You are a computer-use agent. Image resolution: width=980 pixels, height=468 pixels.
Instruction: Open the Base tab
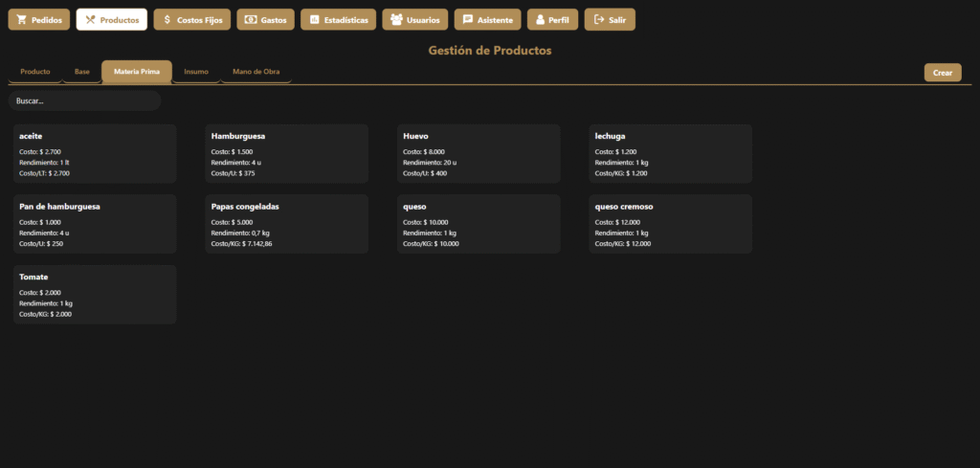point(82,72)
